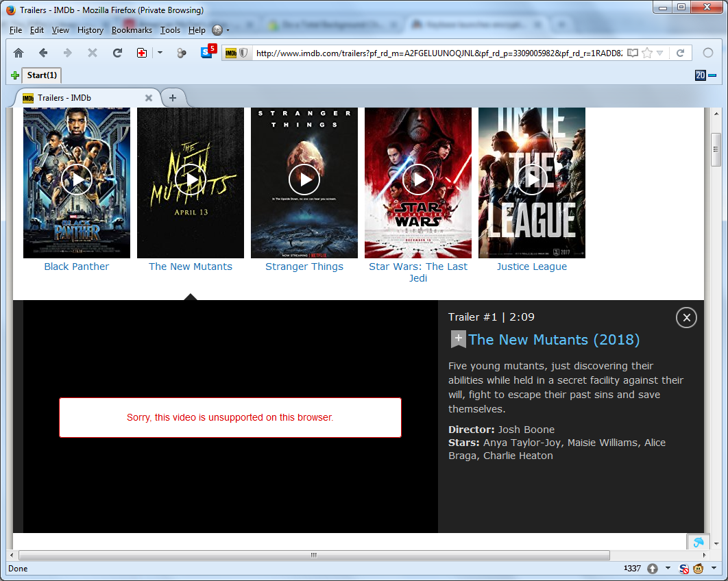Open the Edit menu
This screenshot has height=581, width=728.
[x=37, y=30]
